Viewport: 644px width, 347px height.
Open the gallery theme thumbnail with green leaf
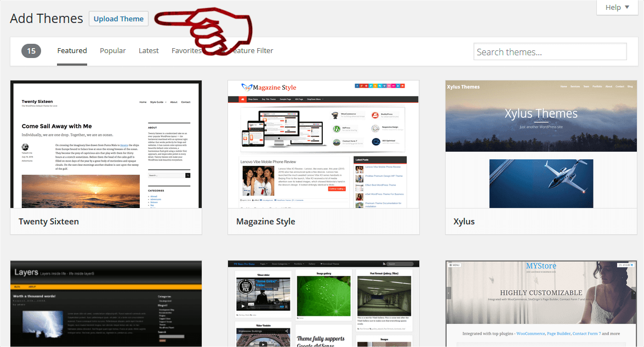click(323, 304)
